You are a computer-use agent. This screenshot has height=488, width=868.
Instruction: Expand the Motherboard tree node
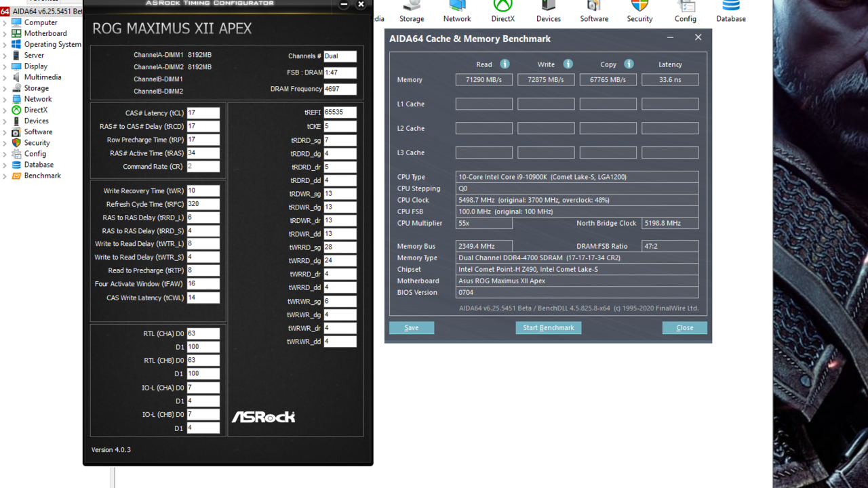click(x=5, y=33)
